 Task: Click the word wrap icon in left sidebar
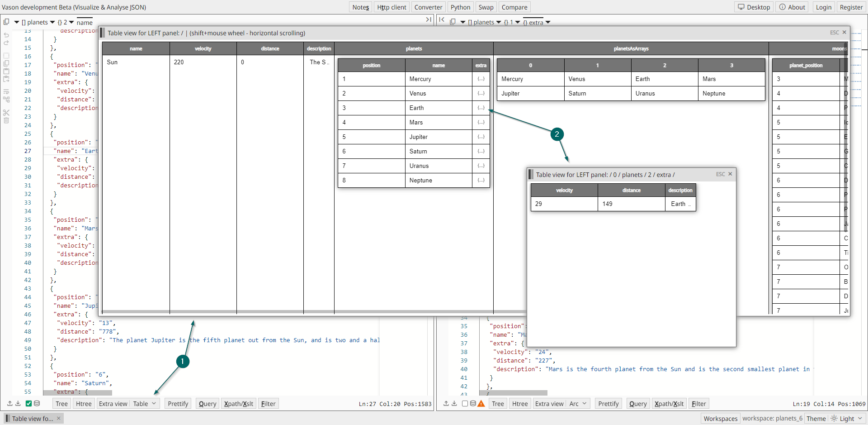pos(6,91)
